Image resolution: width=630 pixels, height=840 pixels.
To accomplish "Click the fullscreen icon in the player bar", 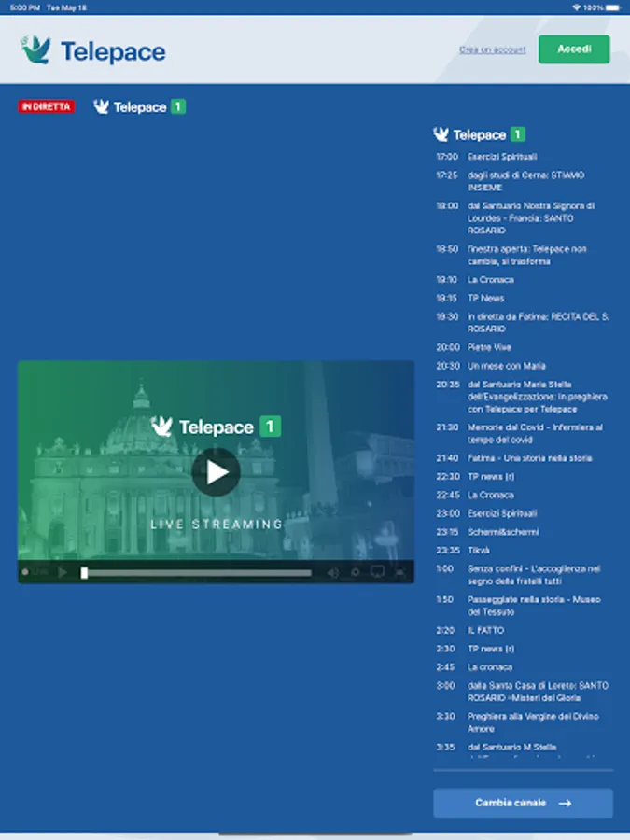I will click(399, 573).
